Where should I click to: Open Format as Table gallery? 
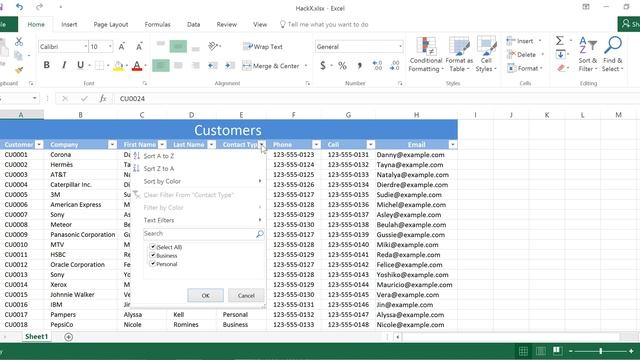click(459, 54)
